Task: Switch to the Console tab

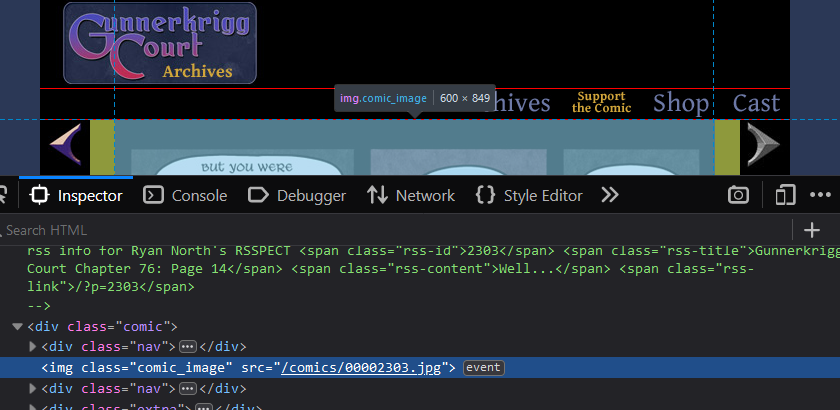Action: [x=185, y=195]
